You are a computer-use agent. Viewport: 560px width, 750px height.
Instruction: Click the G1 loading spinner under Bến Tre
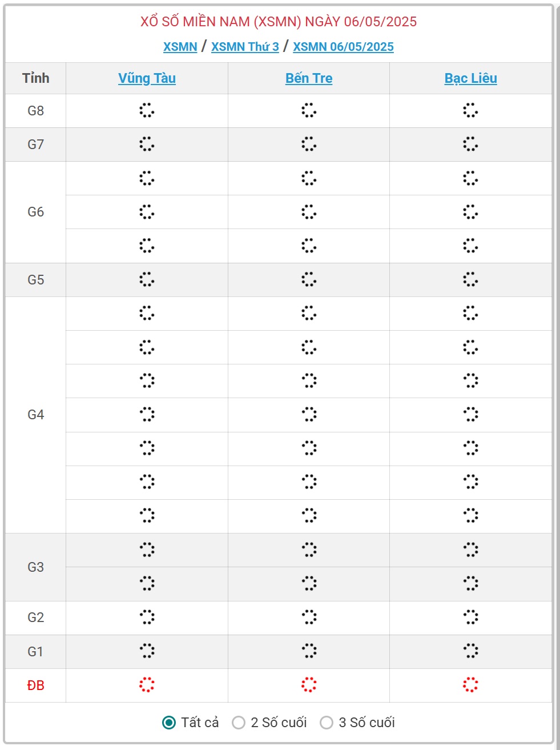[x=309, y=651]
